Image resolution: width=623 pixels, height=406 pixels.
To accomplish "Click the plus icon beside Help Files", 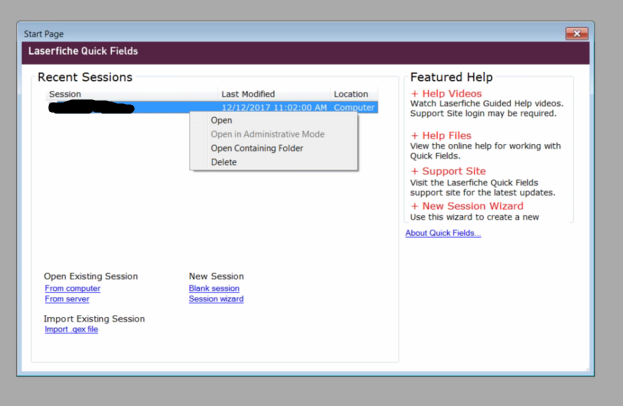I will (x=414, y=136).
